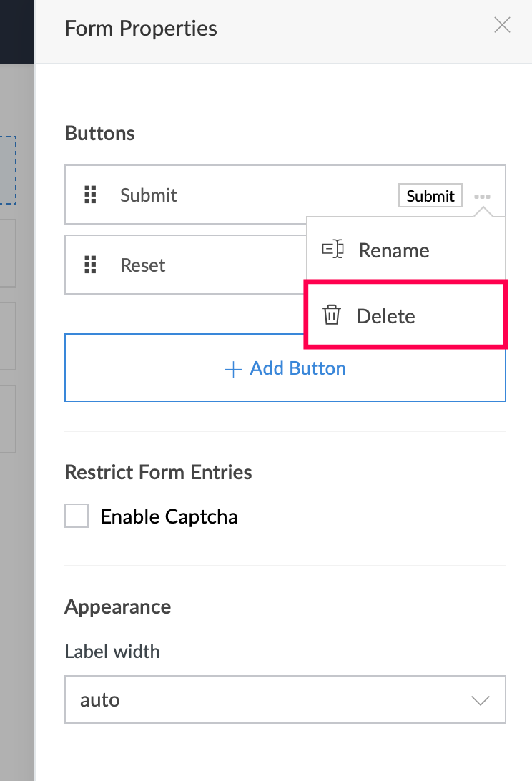Screen dimensions: 532x781
Task: Click the dimmed form area behind the panel
Action: point(16,572)
